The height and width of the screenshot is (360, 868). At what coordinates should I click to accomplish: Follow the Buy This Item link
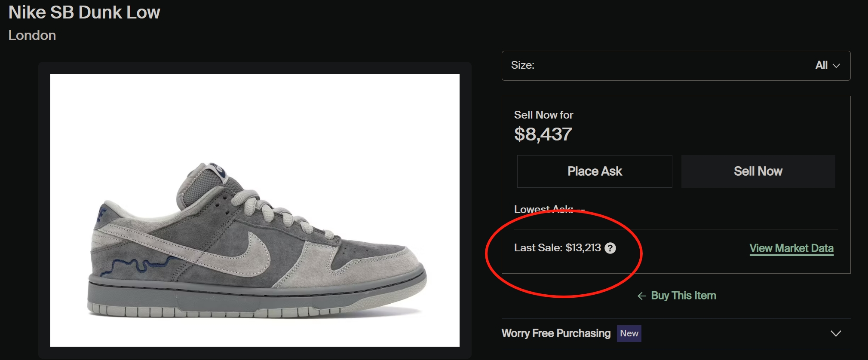click(x=683, y=296)
